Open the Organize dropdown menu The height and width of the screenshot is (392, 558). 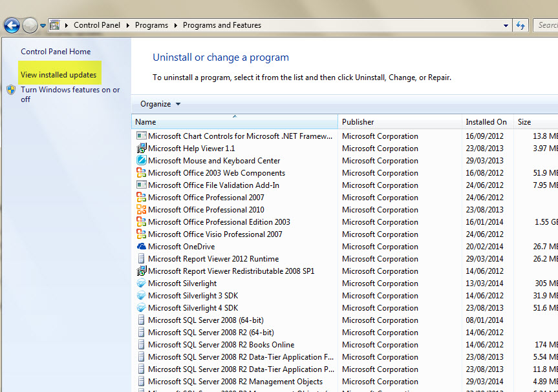(x=158, y=103)
